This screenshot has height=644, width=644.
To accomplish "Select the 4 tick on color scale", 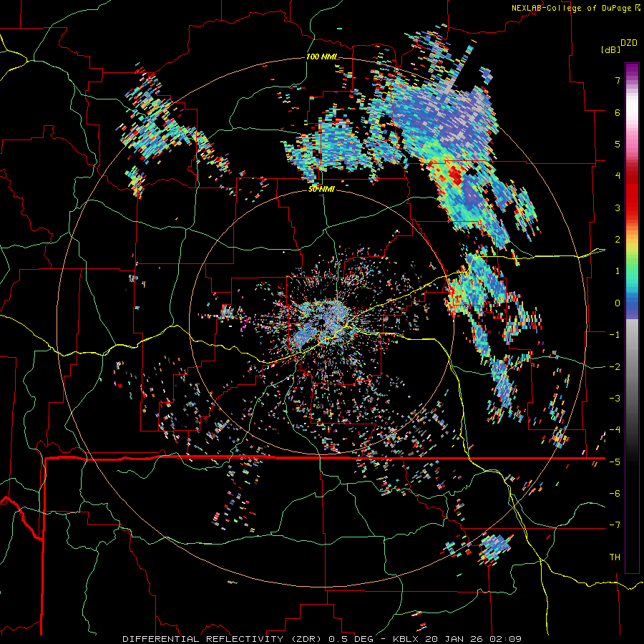I will 618,176.
